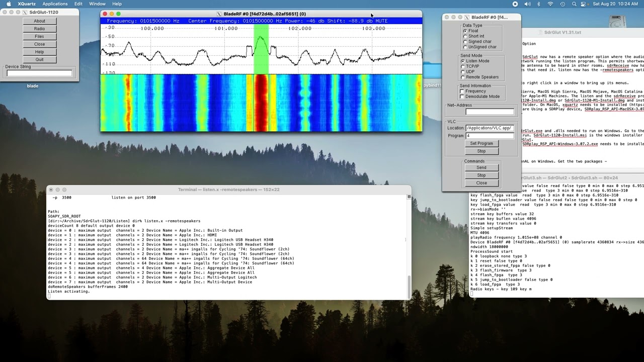Click the BladeRF spectrum window title bar

pos(261,14)
